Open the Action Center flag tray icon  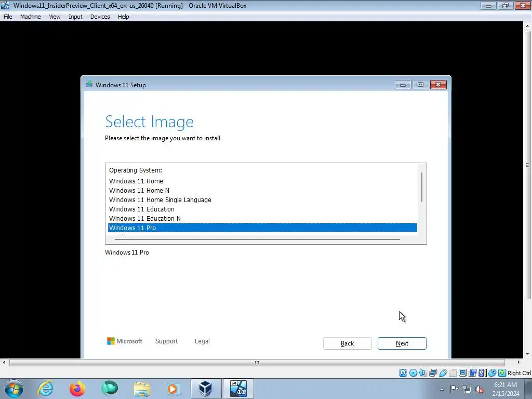tap(454, 389)
